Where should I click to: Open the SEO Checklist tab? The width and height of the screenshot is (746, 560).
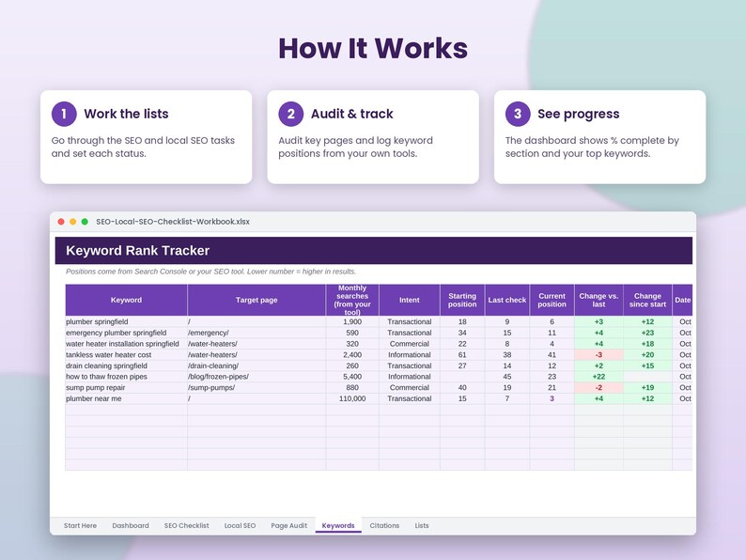click(x=186, y=525)
